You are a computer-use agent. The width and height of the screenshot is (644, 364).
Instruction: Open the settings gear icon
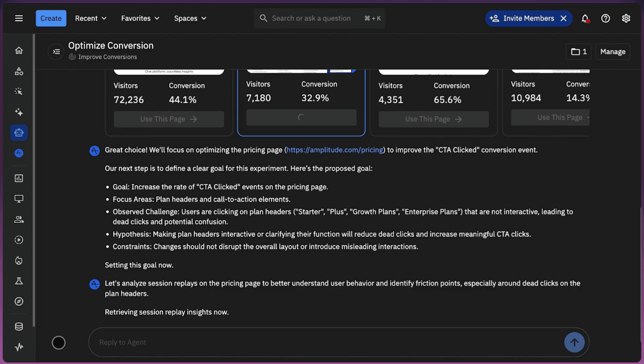click(626, 18)
